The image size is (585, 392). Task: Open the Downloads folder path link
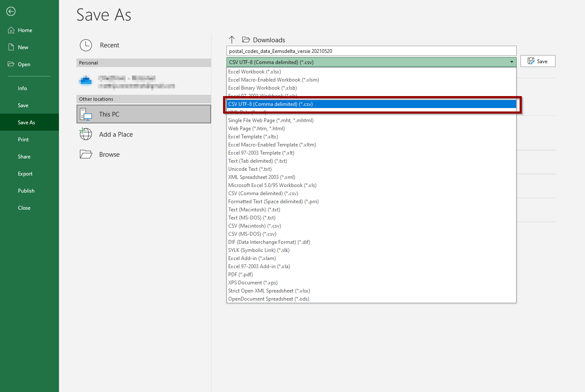click(x=269, y=40)
